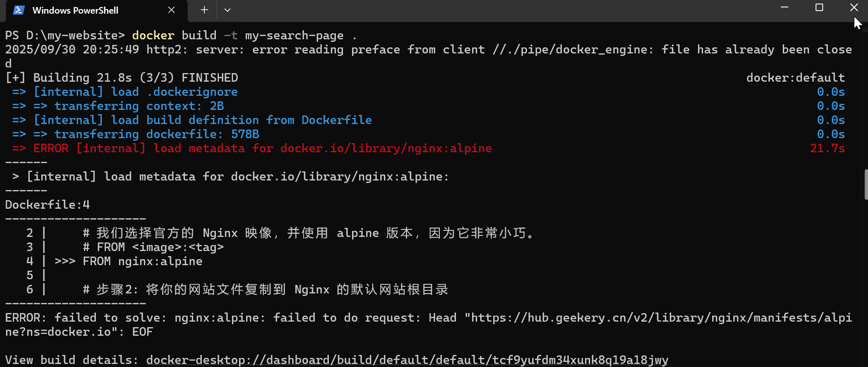
Task: Click the 'transferring dockerfile: 578B' line
Action: tap(157, 134)
